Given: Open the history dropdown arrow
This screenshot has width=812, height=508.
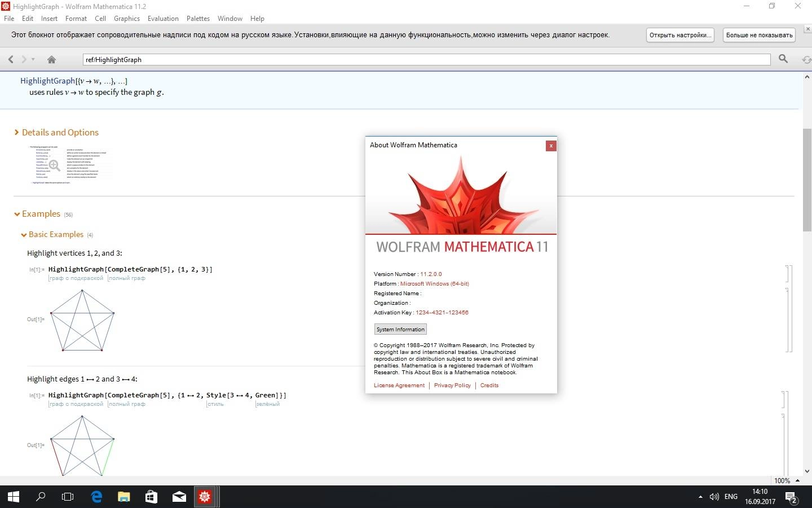Looking at the screenshot, I should pyautogui.click(x=33, y=59).
